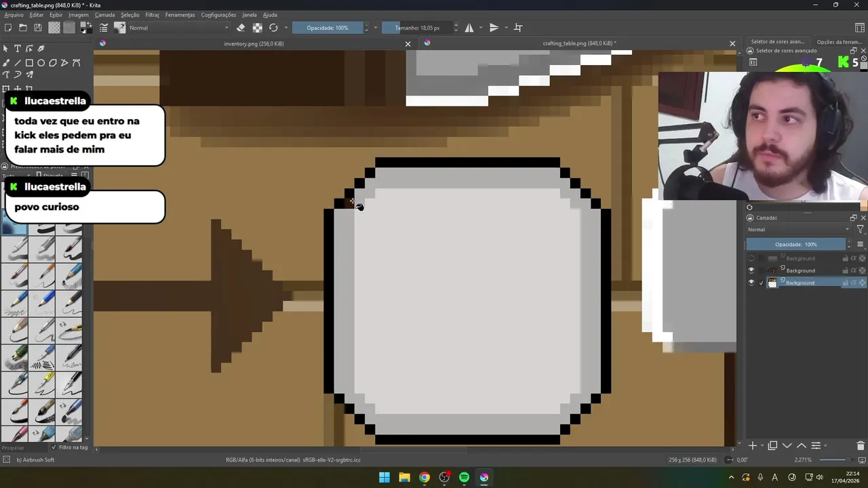Close the inventory.png tab
The width and height of the screenshot is (868, 488).
(408, 43)
